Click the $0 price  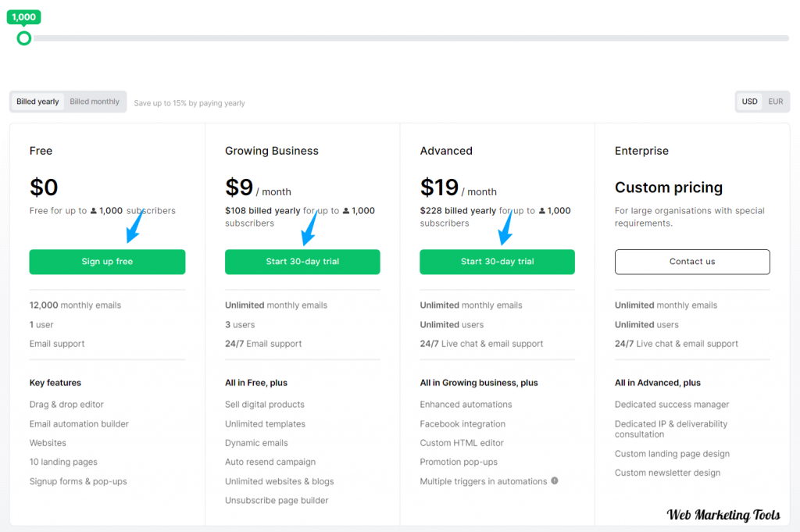click(44, 187)
